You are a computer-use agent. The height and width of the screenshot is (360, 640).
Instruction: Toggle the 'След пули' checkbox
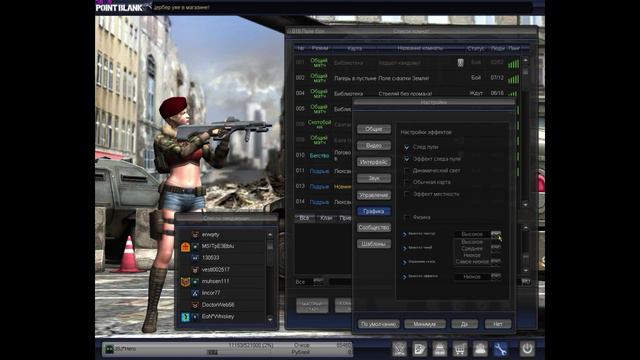pos(407,147)
